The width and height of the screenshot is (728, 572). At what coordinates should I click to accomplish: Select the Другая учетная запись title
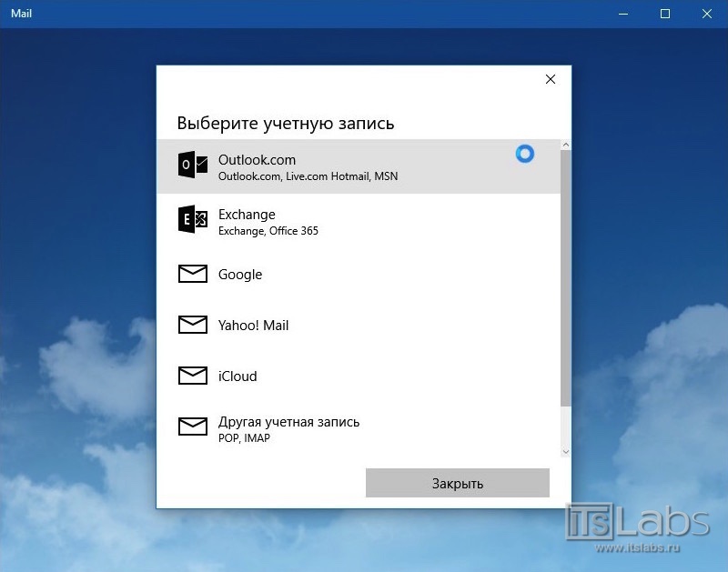(288, 422)
